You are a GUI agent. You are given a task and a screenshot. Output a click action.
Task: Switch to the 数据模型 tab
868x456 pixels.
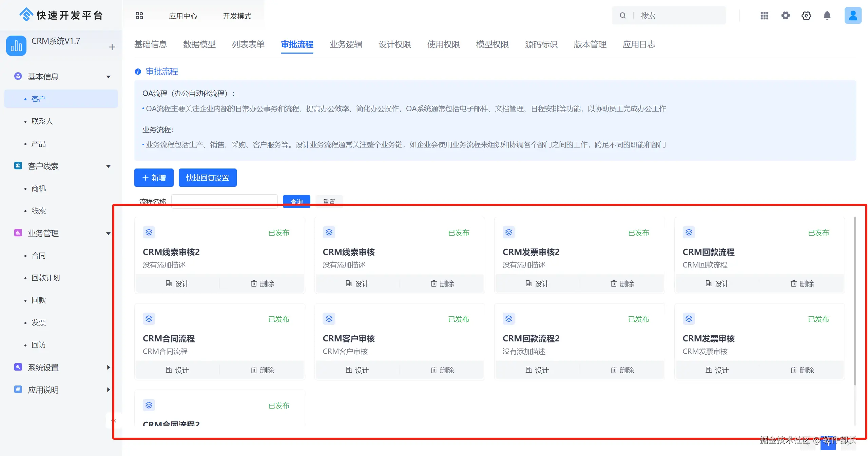199,44
